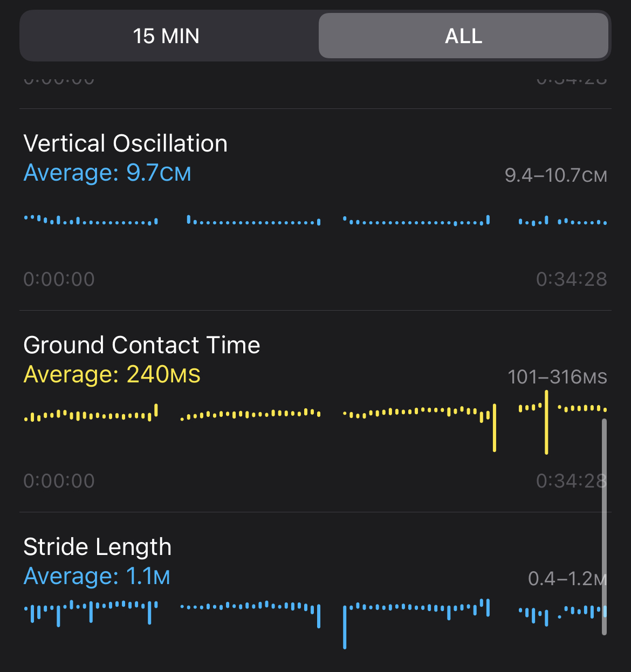
Task: Tap the Ground Contact Time heading
Action: 142,345
